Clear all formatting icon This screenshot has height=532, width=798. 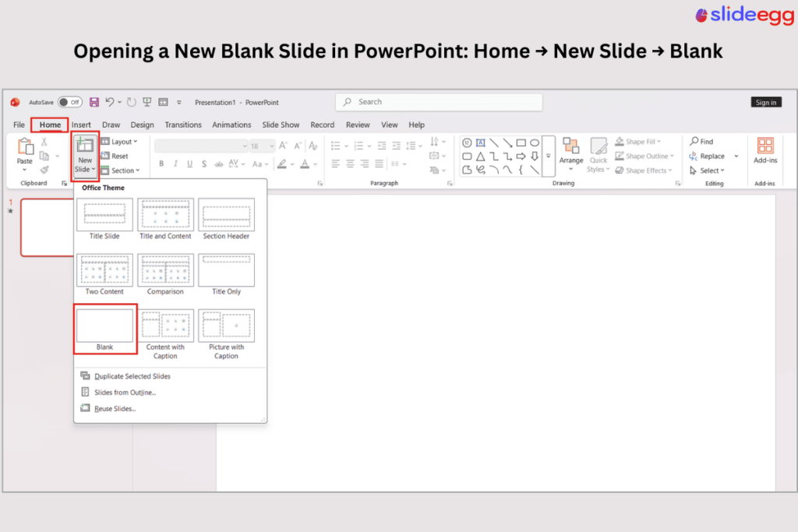pyautogui.click(x=313, y=146)
